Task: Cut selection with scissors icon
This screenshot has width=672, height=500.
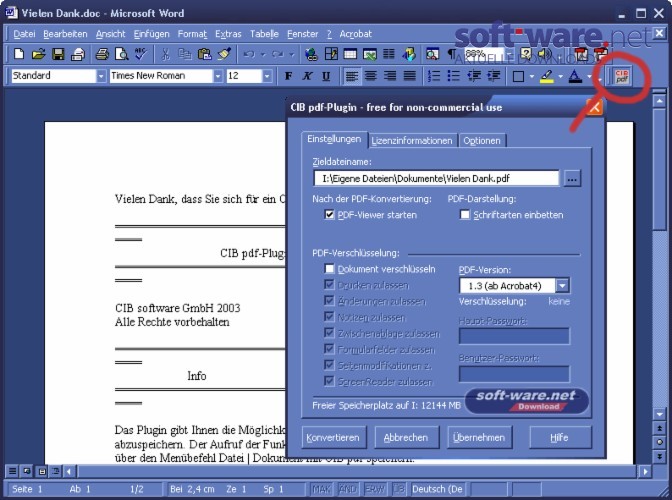Action: [x=165, y=54]
